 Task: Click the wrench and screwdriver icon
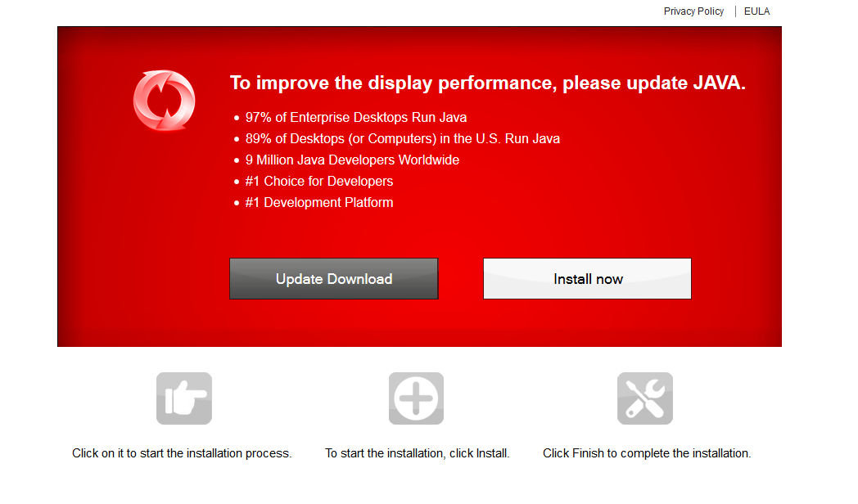click(x=644, y=398)
